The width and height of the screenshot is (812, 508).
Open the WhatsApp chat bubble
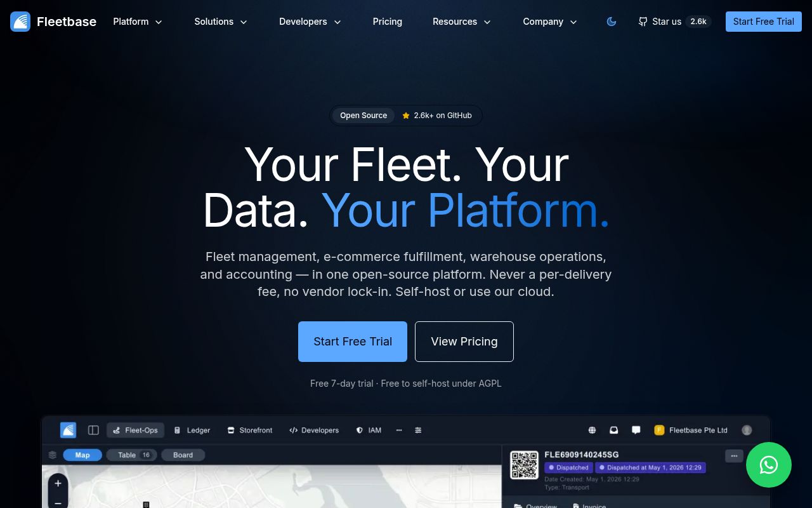tap(769, 465)
